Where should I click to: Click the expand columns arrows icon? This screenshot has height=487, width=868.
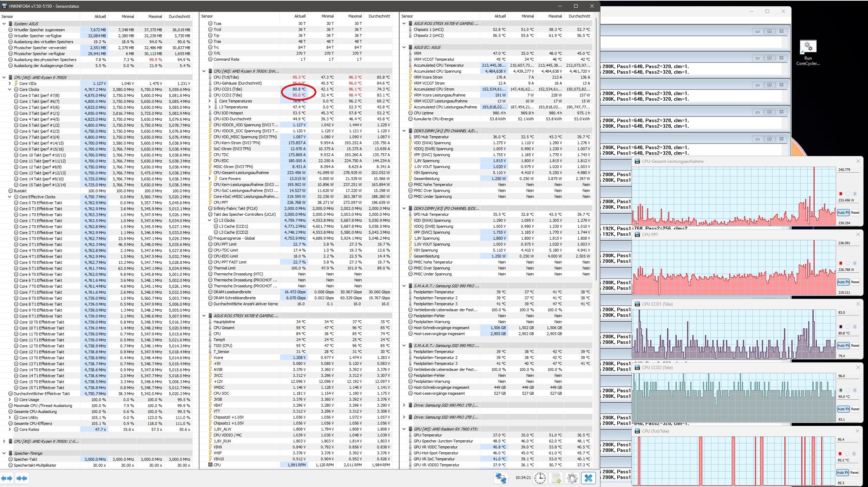[x=7, y=478]
